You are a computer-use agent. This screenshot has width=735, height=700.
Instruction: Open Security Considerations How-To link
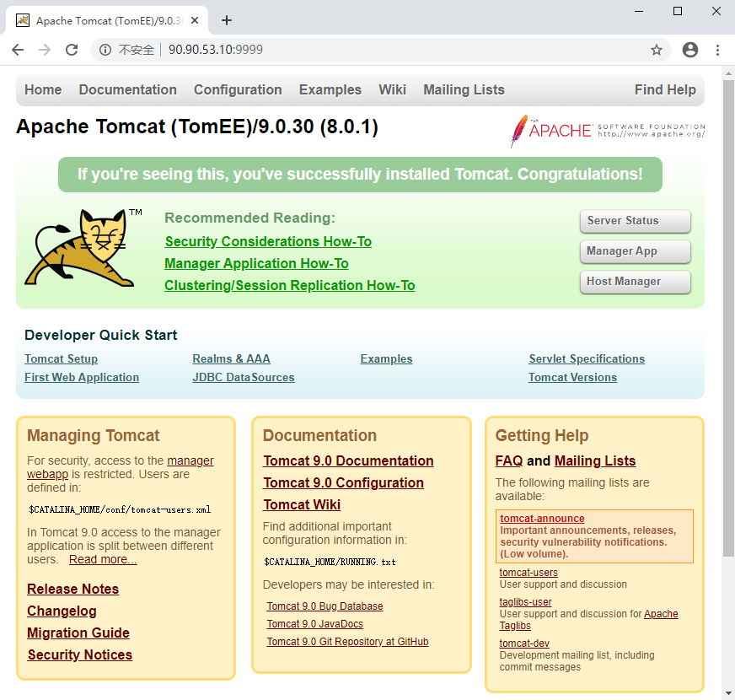[268, 241]
